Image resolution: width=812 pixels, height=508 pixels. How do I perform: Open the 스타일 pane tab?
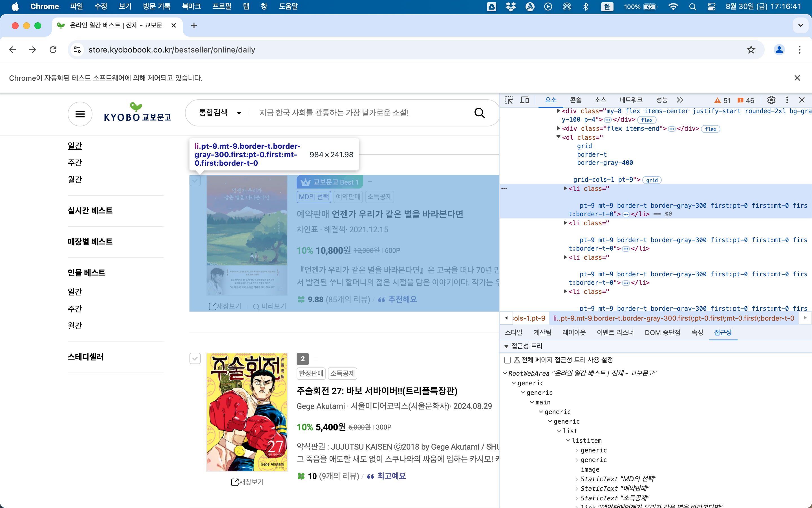[x=514, y=333]
